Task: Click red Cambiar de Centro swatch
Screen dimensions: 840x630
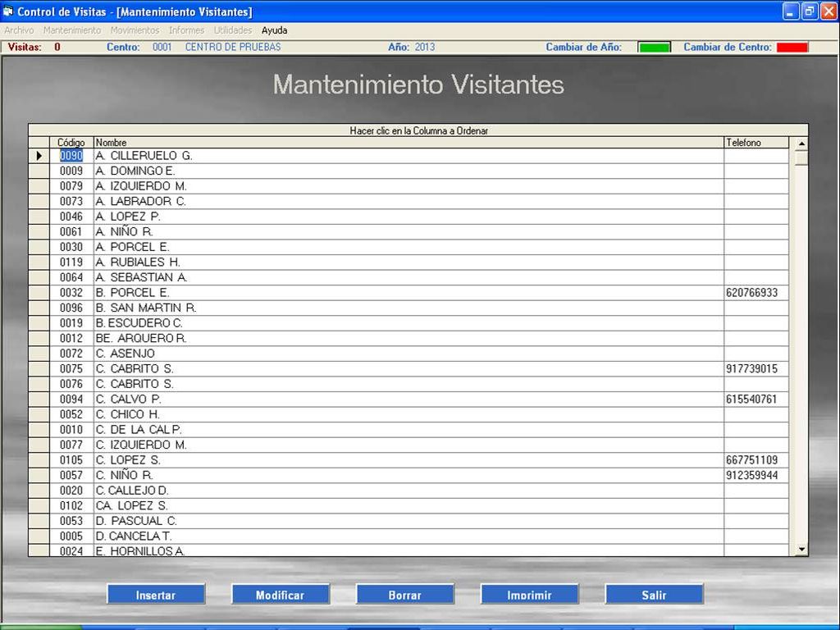Action: 792,48
